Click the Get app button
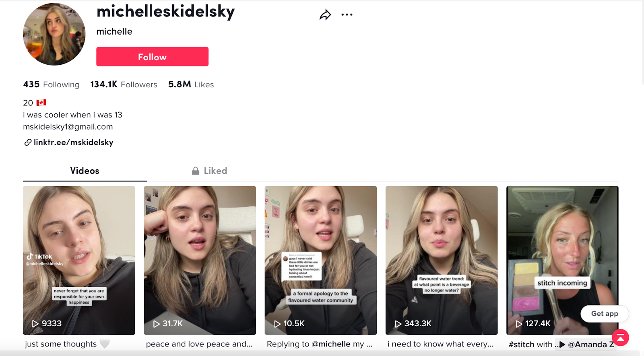 605,314
